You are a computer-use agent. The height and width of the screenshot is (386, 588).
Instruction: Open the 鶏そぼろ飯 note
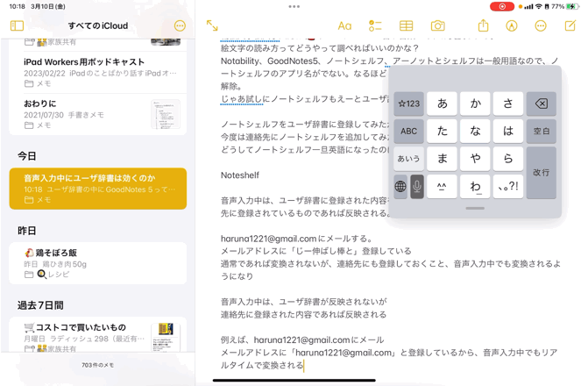[98, 263]
